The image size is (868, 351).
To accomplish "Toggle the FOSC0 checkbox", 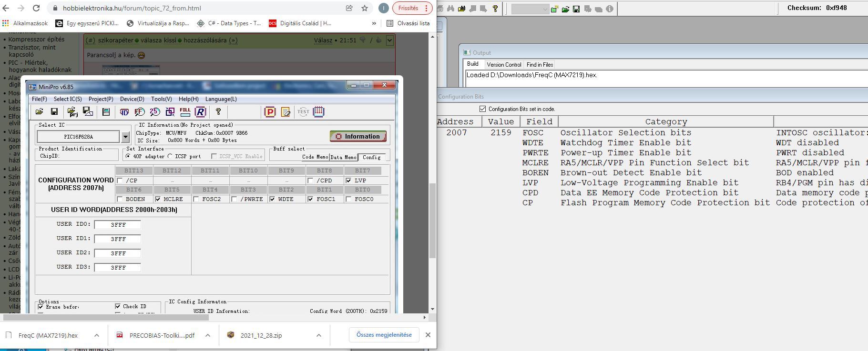I will pyautogui.click(x=349, y=199).
